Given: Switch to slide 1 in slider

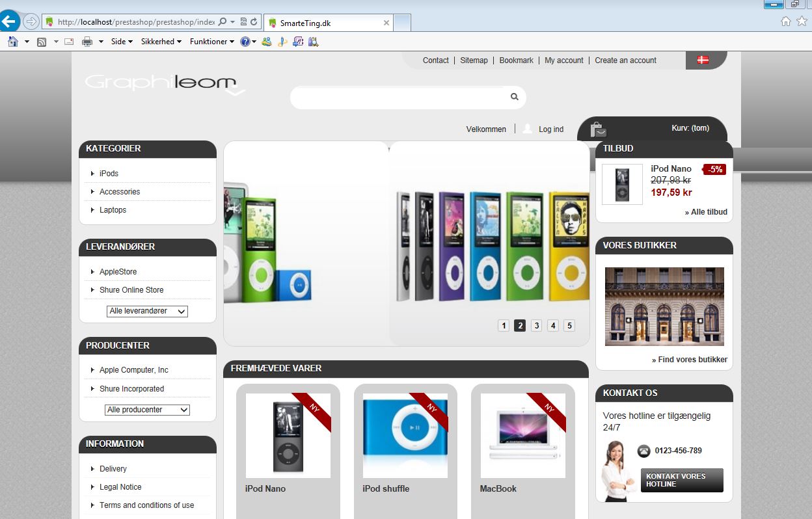Looking at the screenshot, I should [x=503, y=326].
